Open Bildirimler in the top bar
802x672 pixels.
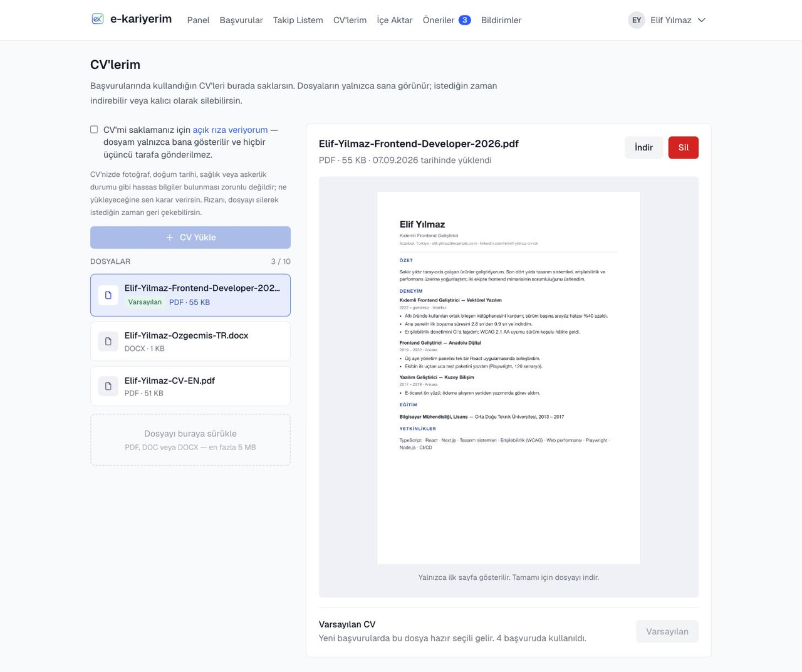pyautogui.click(x=501, y=20)
